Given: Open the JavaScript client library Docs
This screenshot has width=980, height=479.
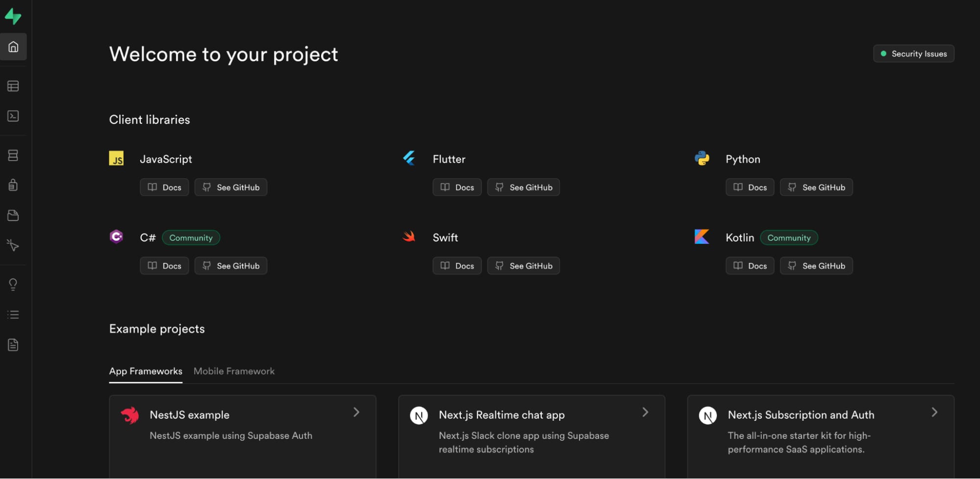Looking at the screenshot, I should pyautogui.click(x=164, y=187).
